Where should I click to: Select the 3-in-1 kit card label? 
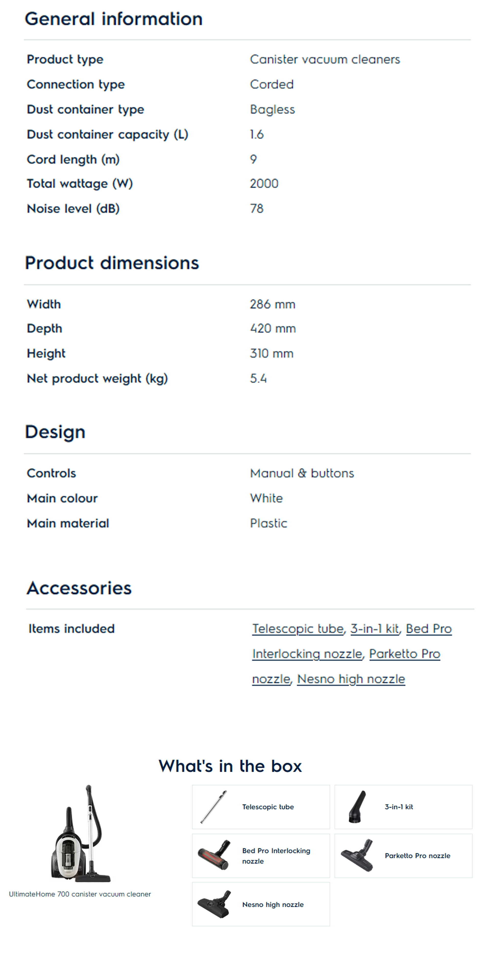coord(399,807)
